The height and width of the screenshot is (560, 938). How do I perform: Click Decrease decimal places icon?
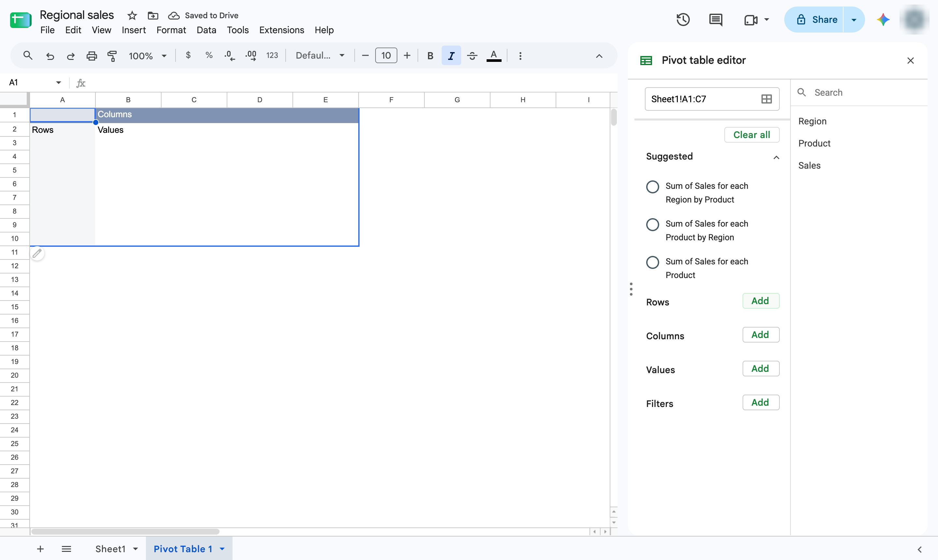point(230,56)
